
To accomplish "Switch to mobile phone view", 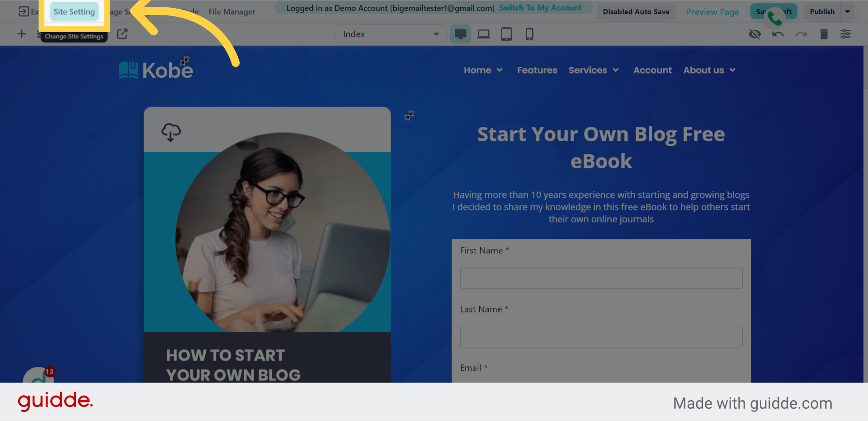I will [x=529, y=34].
